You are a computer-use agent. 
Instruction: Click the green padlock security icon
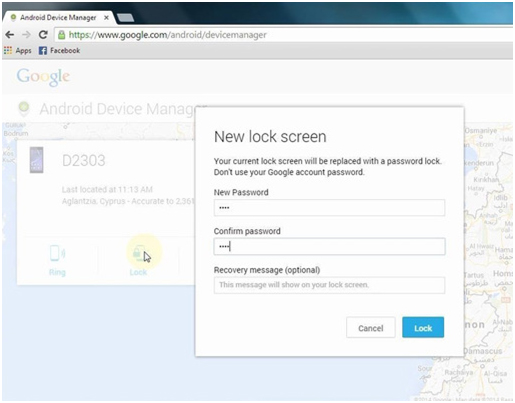click(61, 35)
